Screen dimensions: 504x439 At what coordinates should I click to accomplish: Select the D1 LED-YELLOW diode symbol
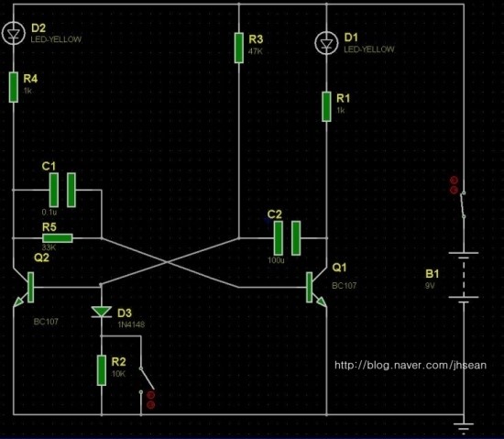(326, 43)
